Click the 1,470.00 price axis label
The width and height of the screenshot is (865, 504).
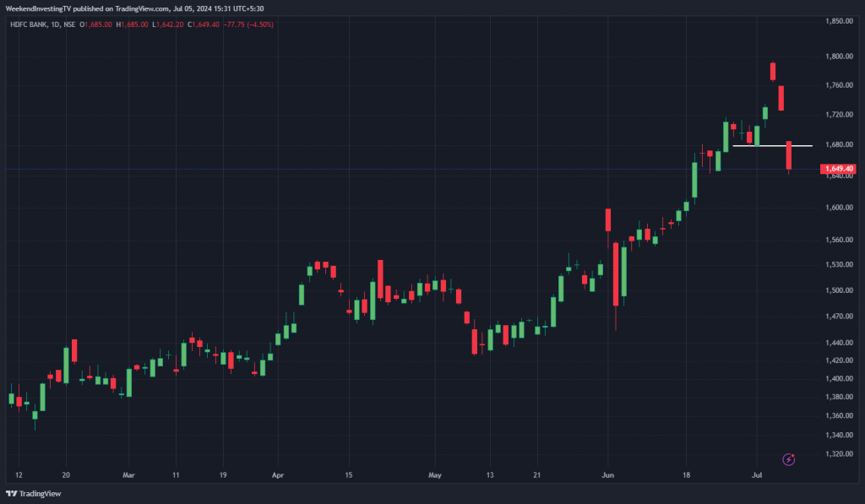click(x=839, y=317)
